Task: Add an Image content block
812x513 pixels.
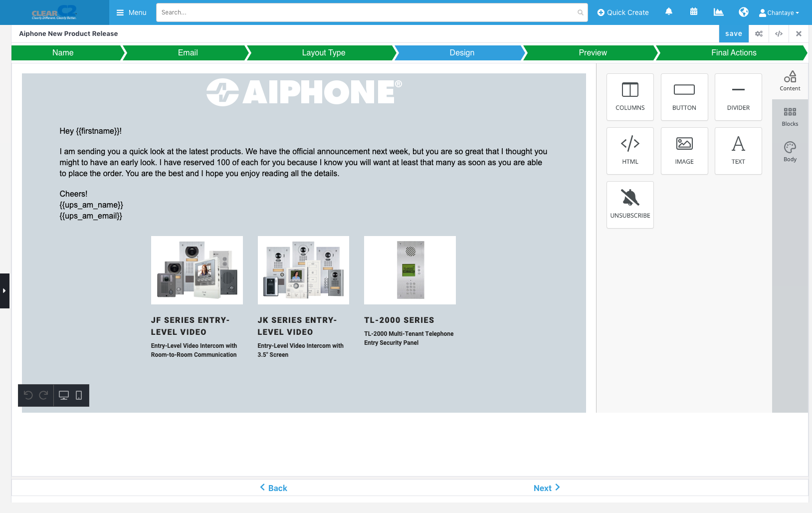Action: coord(684,151)
